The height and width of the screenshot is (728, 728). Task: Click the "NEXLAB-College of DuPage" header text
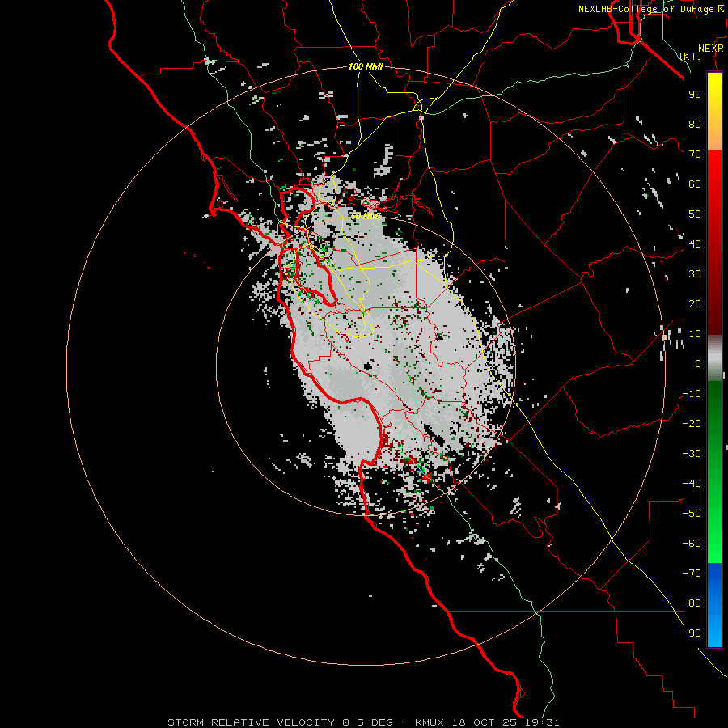[645, 9]
